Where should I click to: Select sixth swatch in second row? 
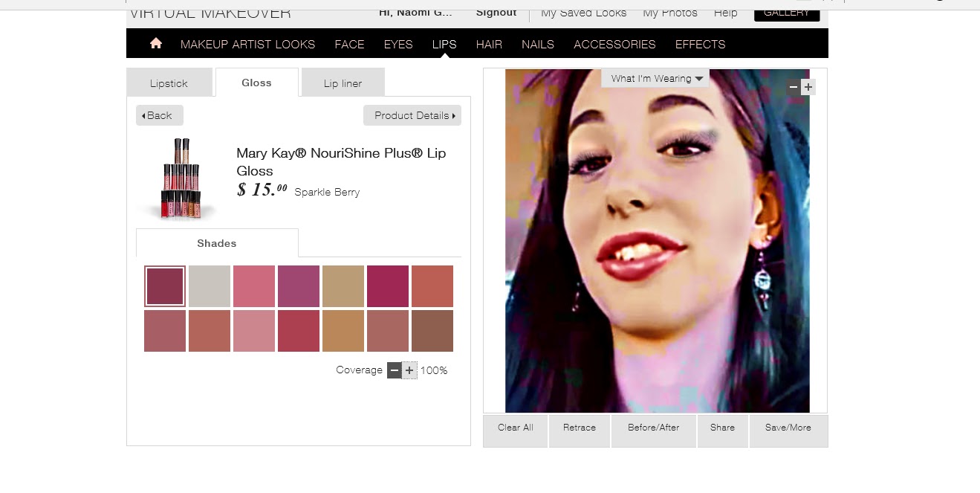click(388, 331)
